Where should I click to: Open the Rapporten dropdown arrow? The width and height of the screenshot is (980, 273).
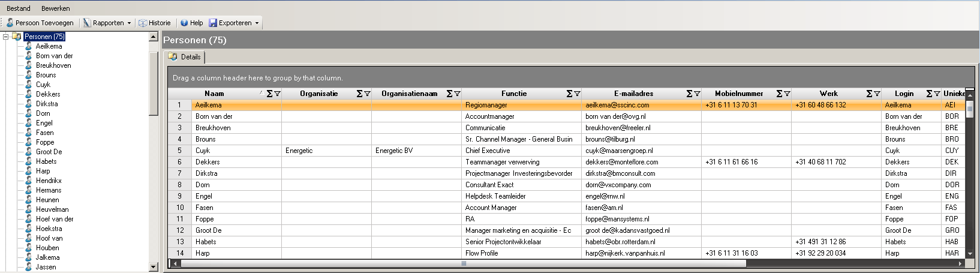coord(129,23)
